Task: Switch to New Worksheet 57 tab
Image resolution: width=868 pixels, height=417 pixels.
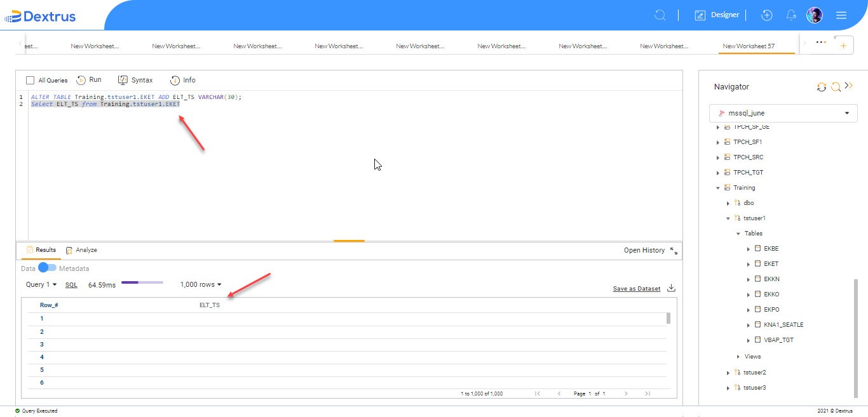Action: (x=757, y=46)
